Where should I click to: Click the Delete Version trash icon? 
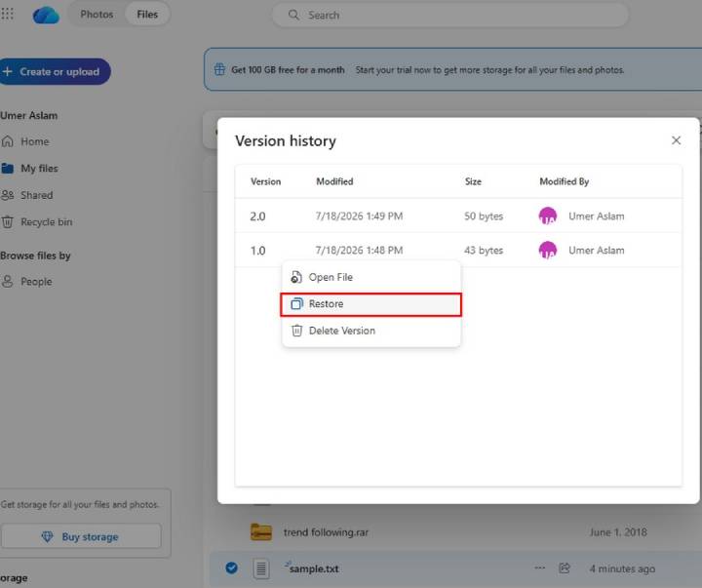click(296, 331)
